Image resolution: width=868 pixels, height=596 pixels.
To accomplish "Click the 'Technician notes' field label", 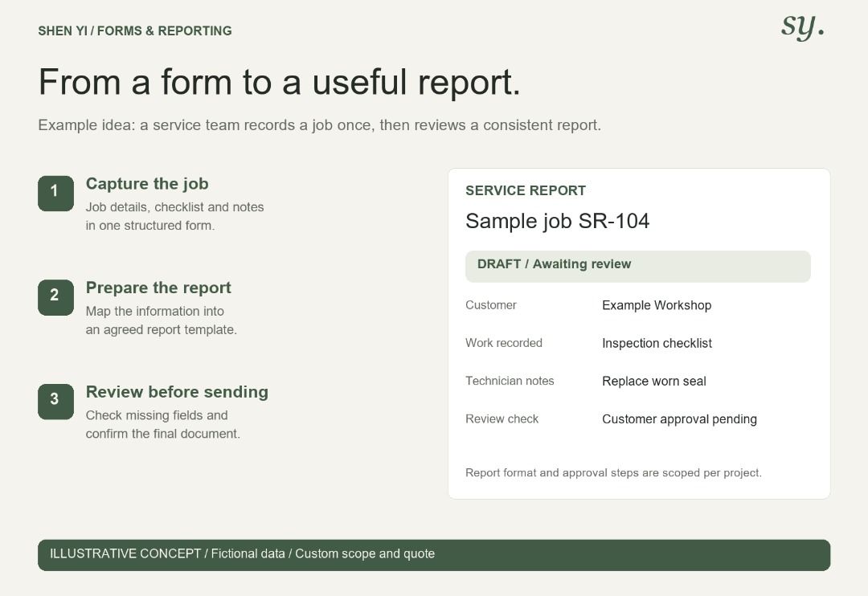I will 510,381.
